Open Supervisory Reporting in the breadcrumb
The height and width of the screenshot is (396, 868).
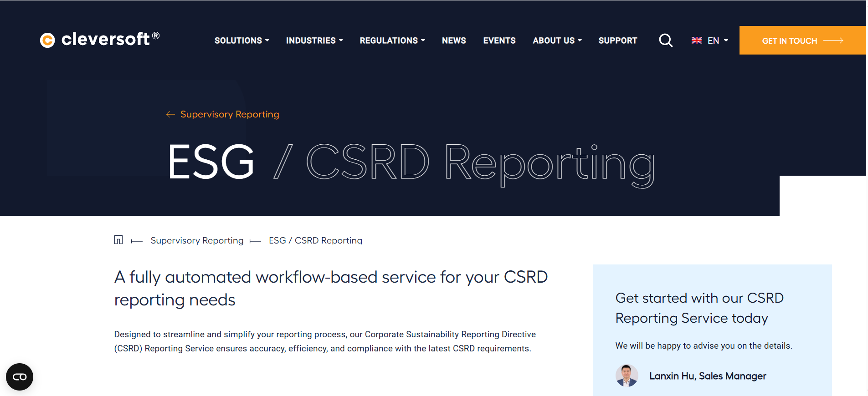[197, 240]
